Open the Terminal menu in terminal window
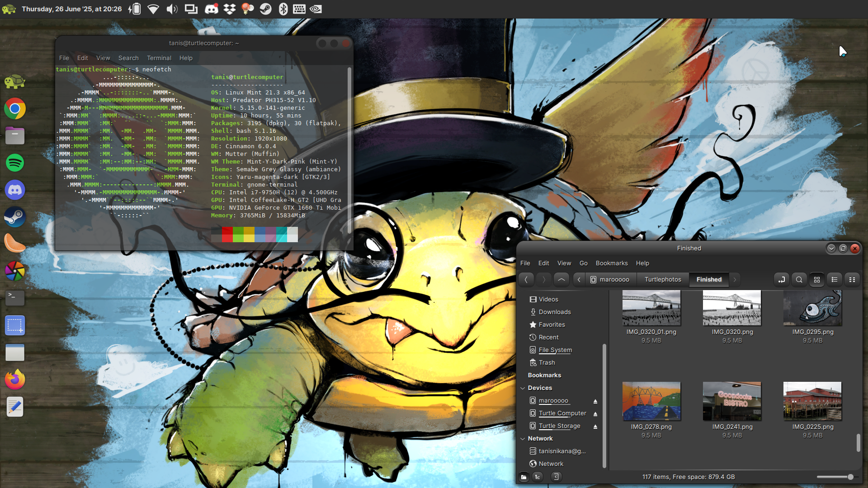This screenshot has height=488, width=868. click(159, 58)
